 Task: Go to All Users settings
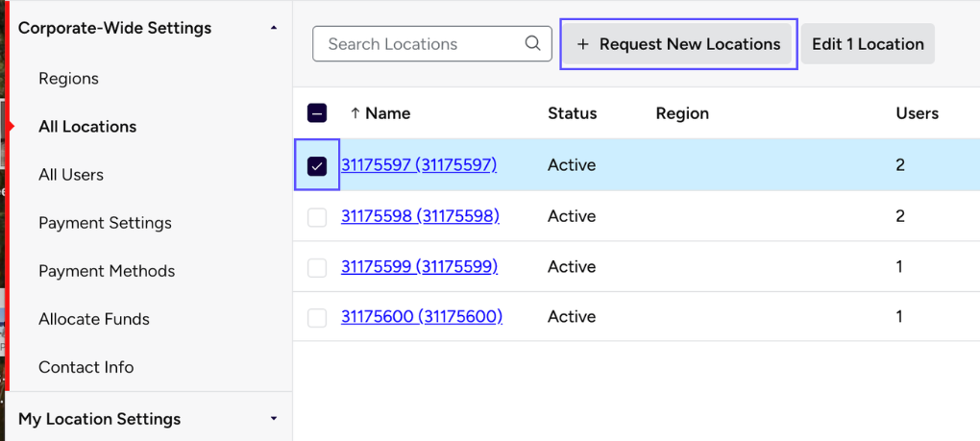[71, 175]
